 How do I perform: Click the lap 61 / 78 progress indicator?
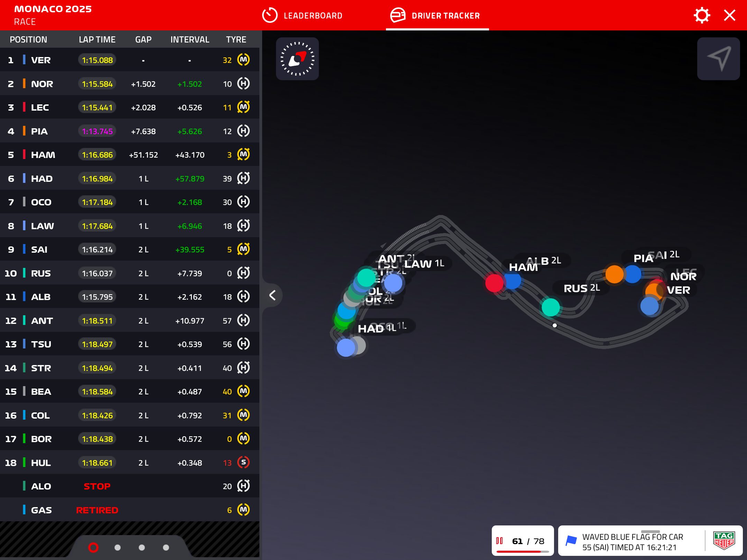pyautogui.click(x=523, y=541)
